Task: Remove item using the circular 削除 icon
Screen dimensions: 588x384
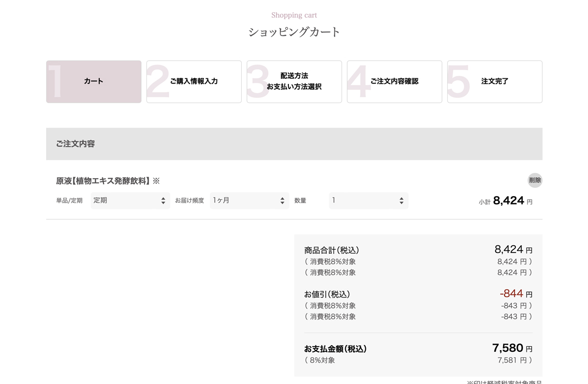Action: click(x=535, y=180)
